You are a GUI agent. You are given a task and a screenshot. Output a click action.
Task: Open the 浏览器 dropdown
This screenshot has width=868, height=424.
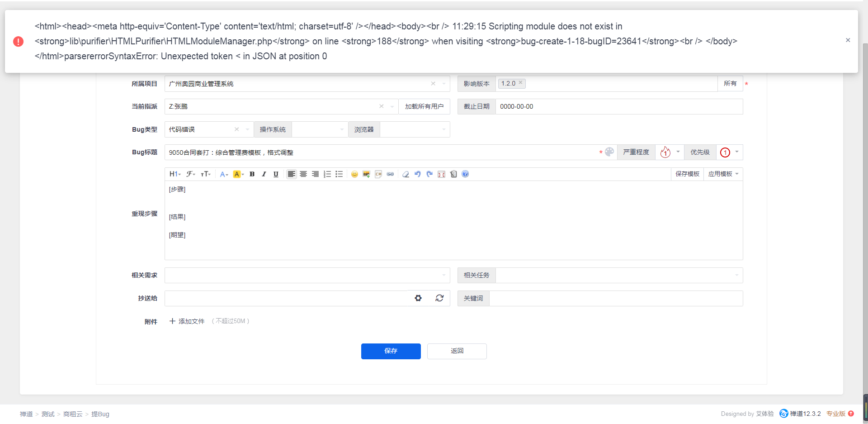click(x=415, y=129)
